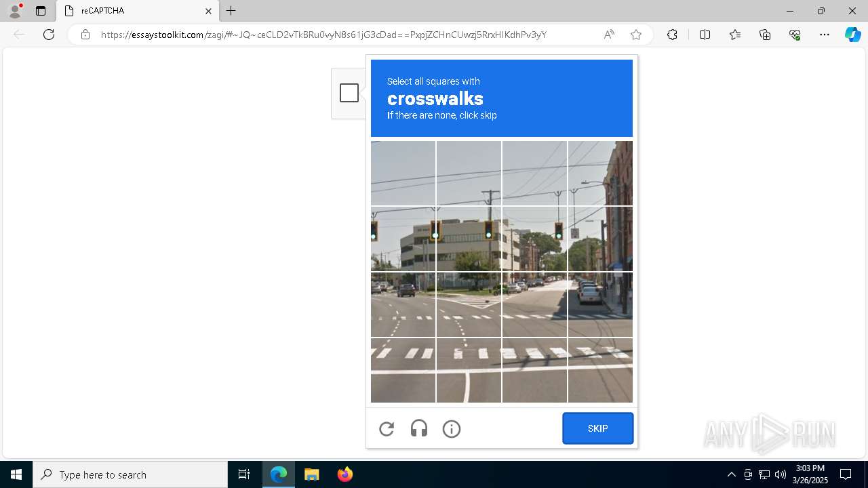
Task: Open Task View on taskbar
Action: click(x=244, y=474)
